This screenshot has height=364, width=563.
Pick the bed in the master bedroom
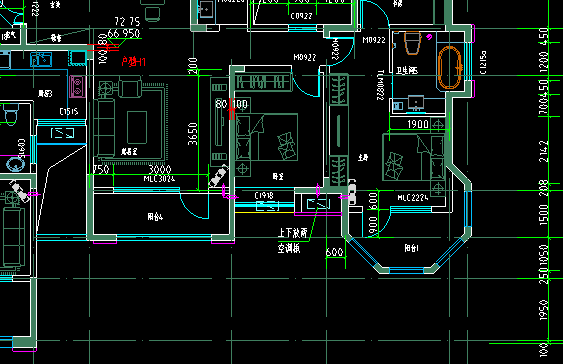414,157
